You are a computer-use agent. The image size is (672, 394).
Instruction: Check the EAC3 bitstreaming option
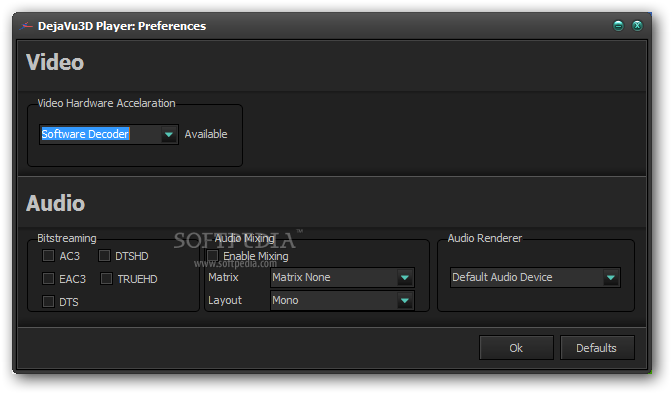coord(48,279)
